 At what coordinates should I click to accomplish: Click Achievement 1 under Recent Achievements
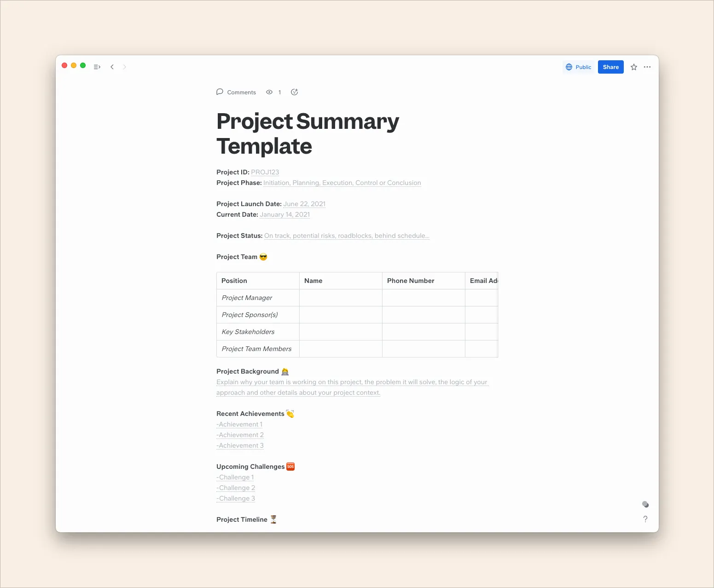239,424
